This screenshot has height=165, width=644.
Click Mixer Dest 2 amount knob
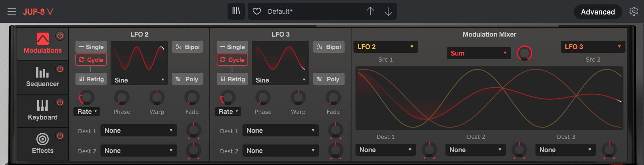click(519, 150)
